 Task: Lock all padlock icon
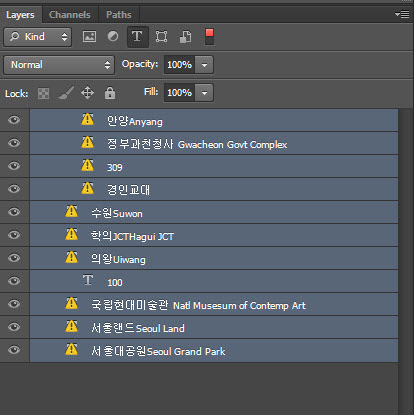[110, 93]
